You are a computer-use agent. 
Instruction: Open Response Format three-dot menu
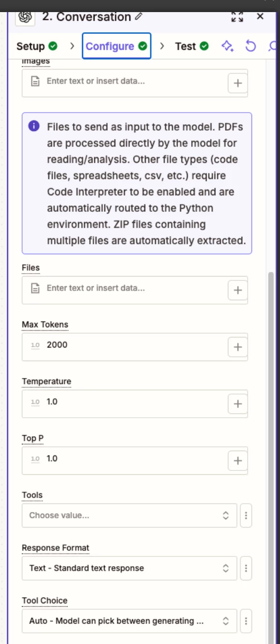246,568
